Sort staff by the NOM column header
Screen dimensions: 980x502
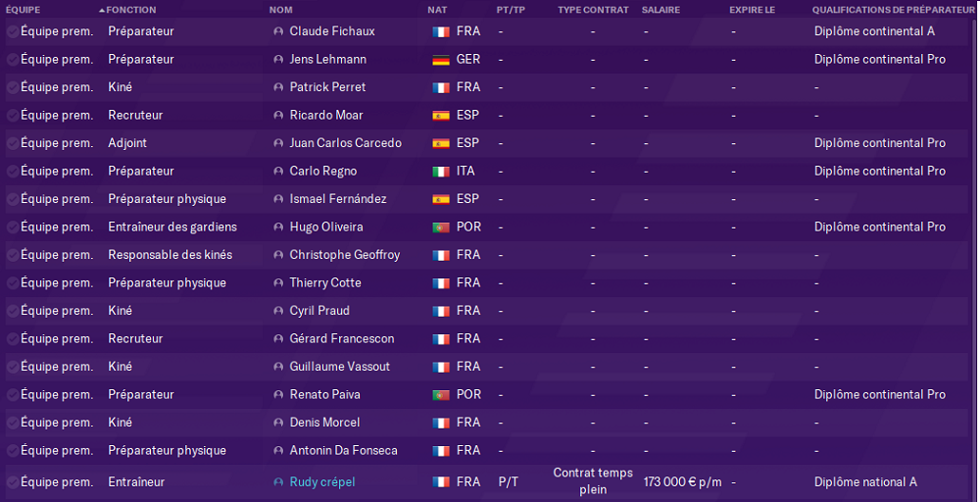coord(281,10)
